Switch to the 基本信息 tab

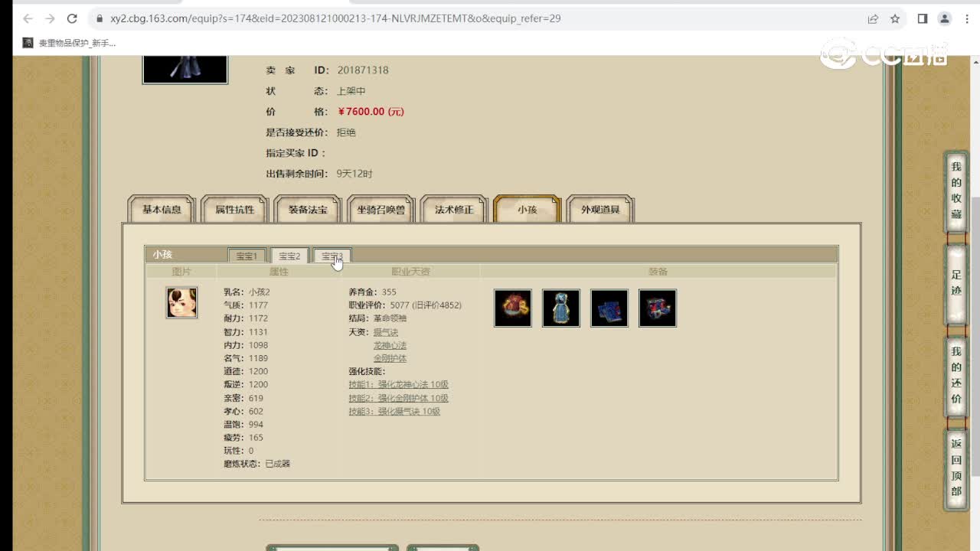[162, 209]
